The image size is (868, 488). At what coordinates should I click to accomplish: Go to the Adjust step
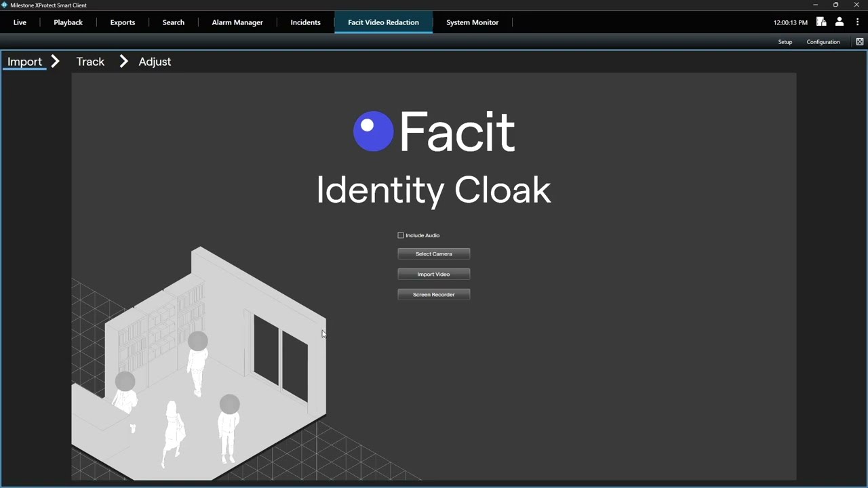(x=155, y=62)
